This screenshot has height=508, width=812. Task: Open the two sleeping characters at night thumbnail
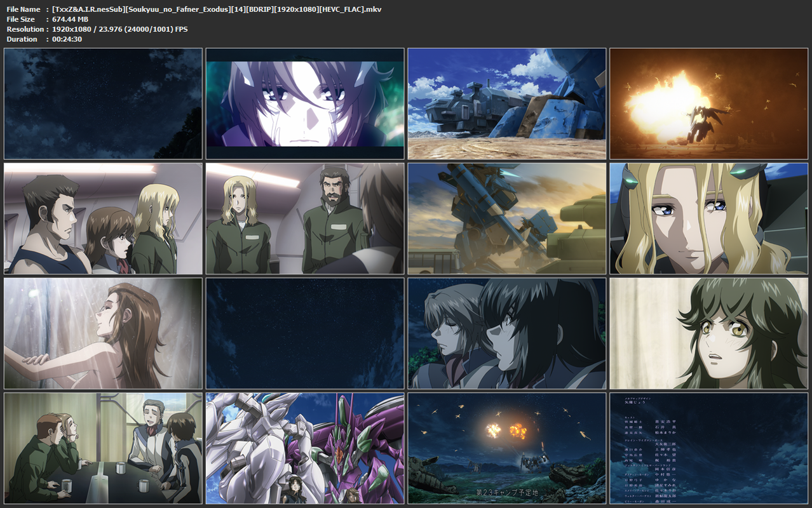pos(507,333)
